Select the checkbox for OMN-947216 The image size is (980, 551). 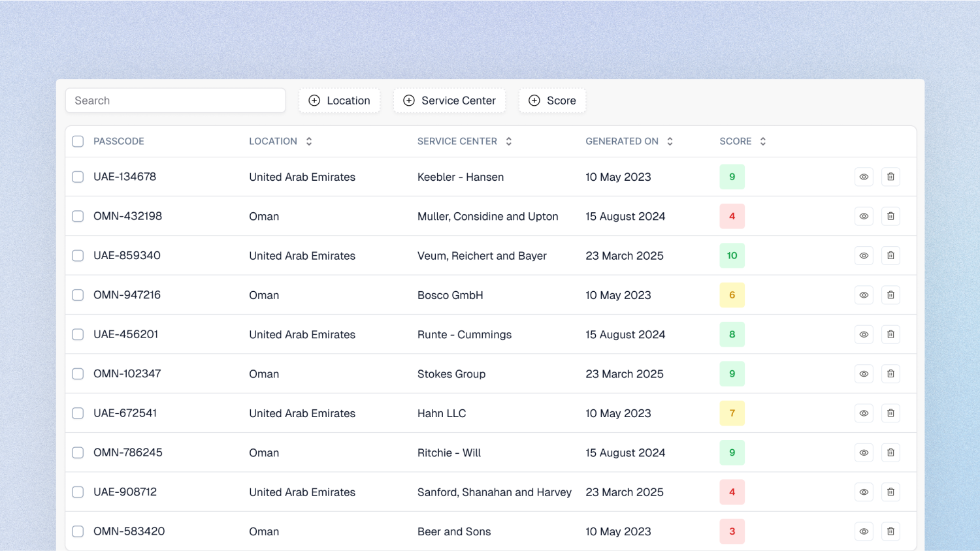(x=78, y=295)
